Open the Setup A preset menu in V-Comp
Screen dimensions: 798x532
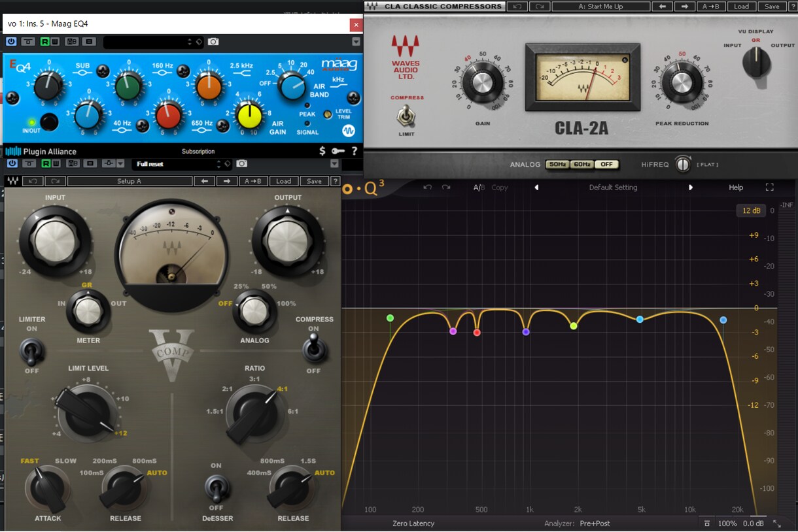click(129, 181)
